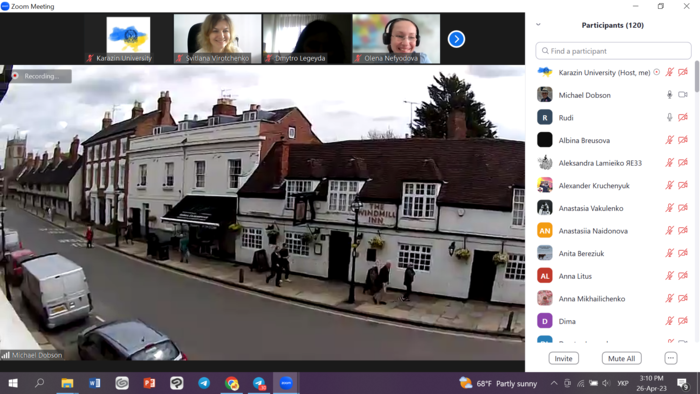Select Anastasiia Naidonova's AN avatar
This screenshot has width=700, height=394.
pos(545,231)
